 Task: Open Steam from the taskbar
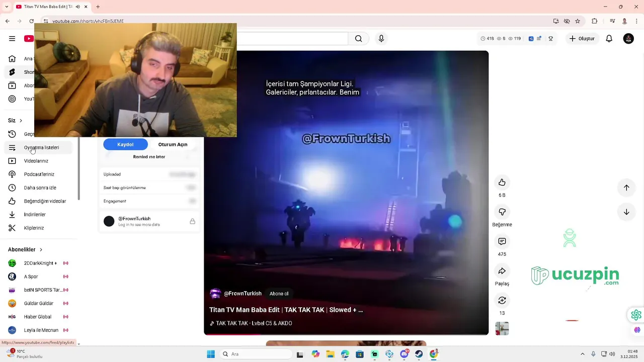pyautogui.click(x=419, y=354)
